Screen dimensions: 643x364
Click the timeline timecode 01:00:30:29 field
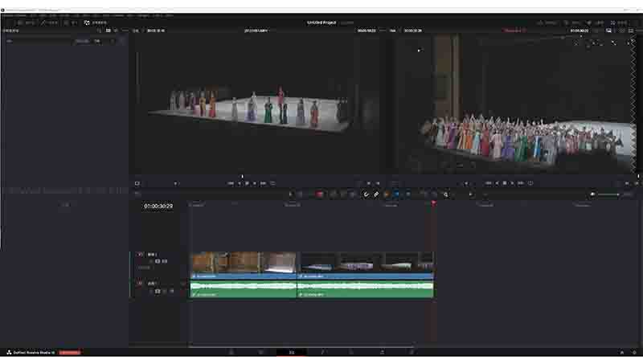tap(158, 207)
